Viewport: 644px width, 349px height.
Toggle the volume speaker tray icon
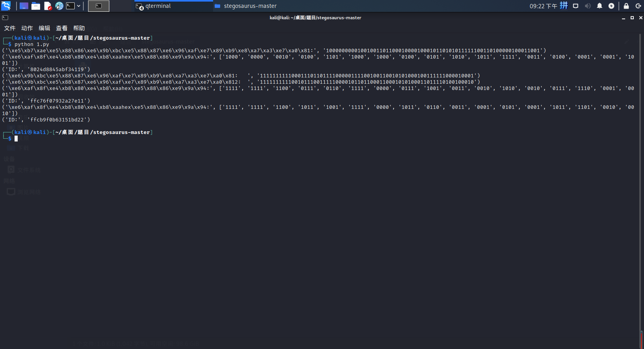pyautogui.click(x=588, y=6)
